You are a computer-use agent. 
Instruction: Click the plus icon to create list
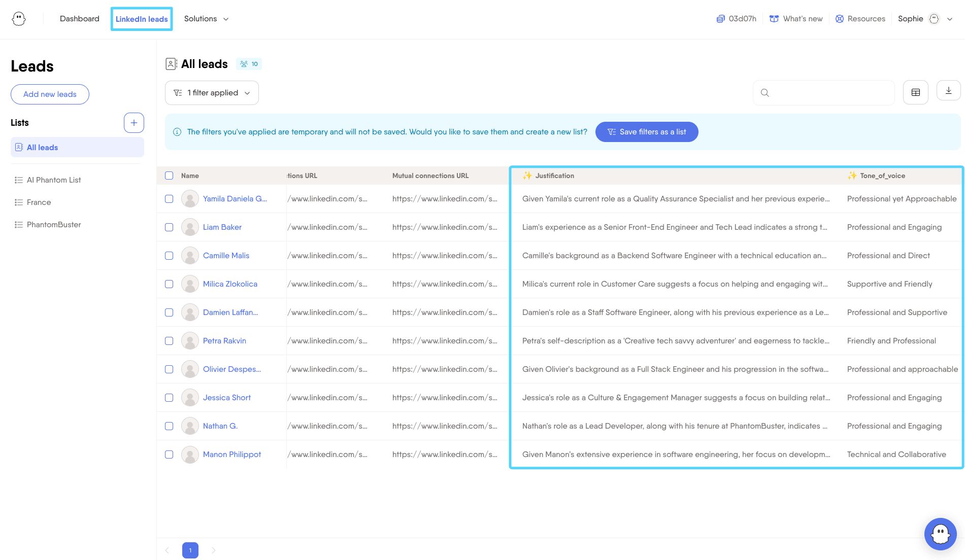pos(134,123)
